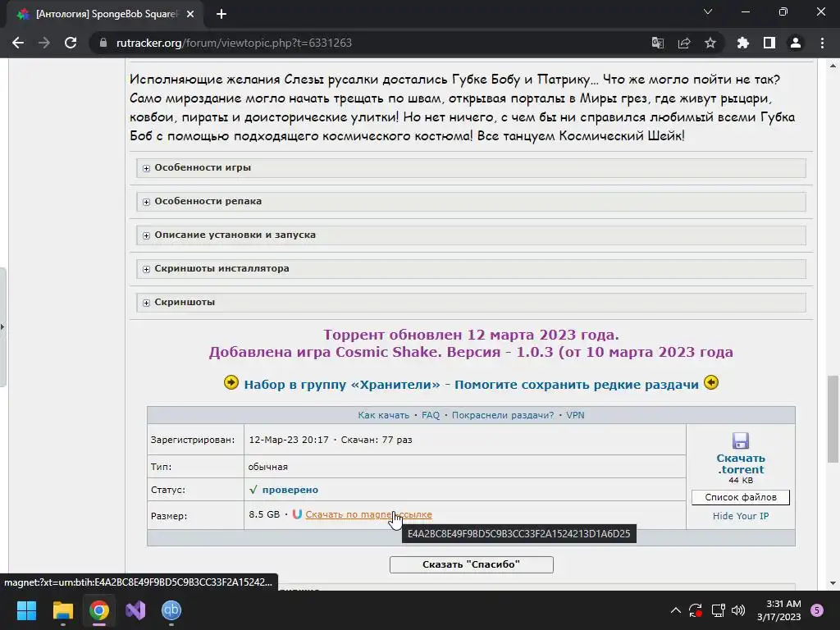Open the FAQ link
This screenshot has height=630, width=840.
pyautogui.click(x=430, y=415)
